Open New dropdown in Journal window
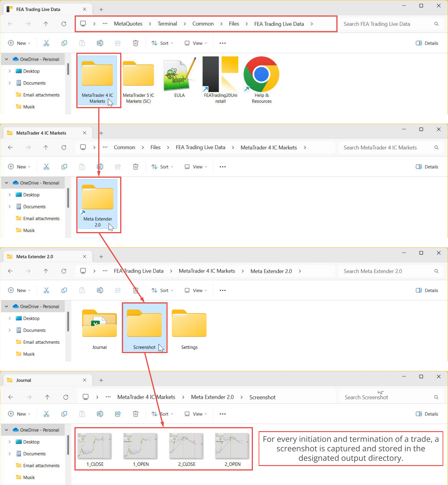The height and width of the screenshot is (485, 448). coord(19,414)
